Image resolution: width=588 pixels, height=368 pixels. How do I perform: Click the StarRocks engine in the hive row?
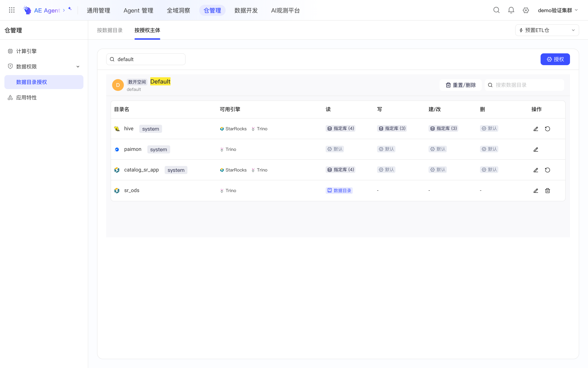[x=233, y=129]
